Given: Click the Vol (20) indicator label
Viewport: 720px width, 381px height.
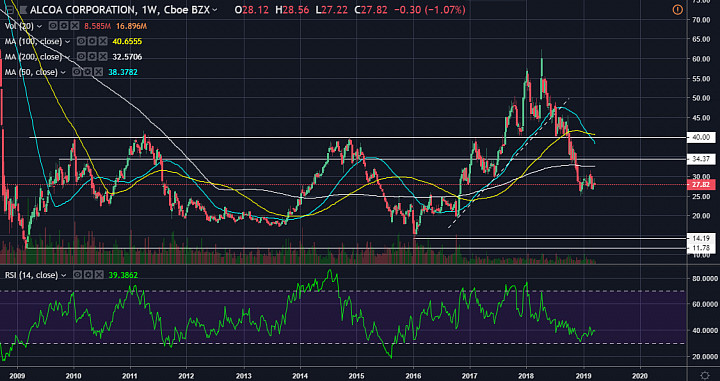Looking at the screenshot, I should pyautogui.click(x=19, y=26).
